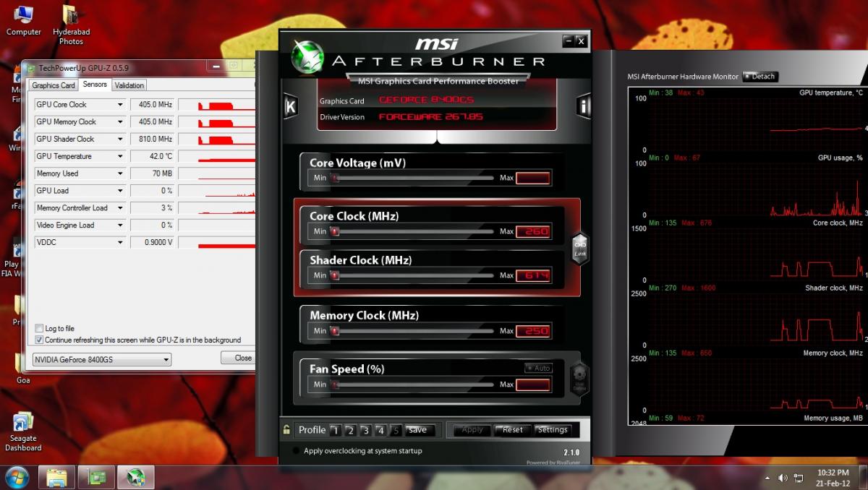This screenshot has width=868, height=490.
Task: Open GPU Load sensor dropdown
Action: [120, 191]
